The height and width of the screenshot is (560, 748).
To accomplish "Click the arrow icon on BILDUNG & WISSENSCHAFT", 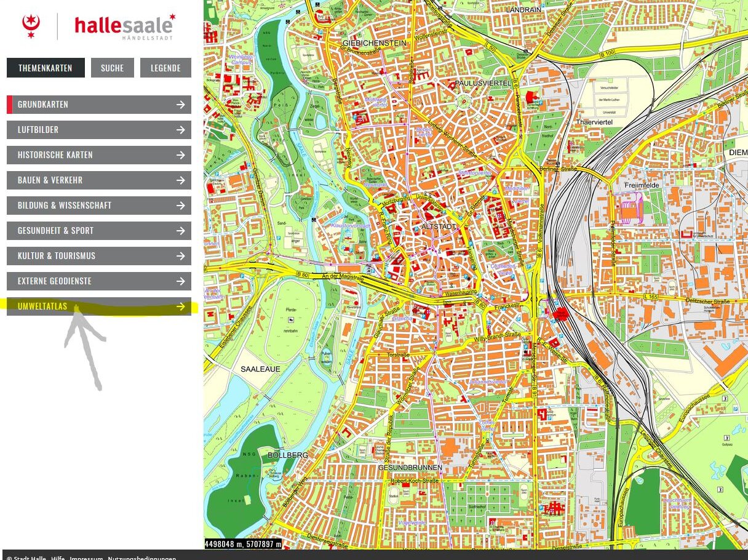I will click(180, 206).
